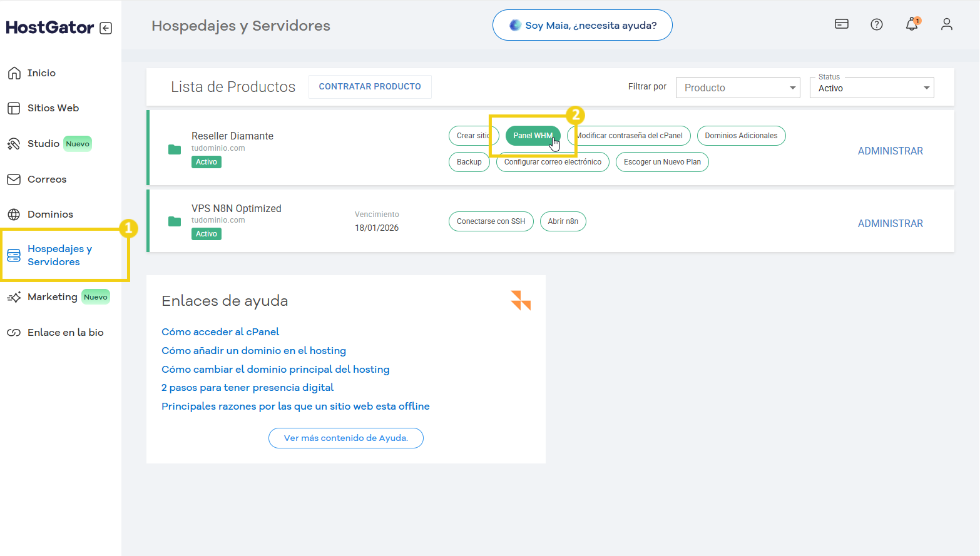Open Panel WHM for Reseller Diamante

pos(533,136)
